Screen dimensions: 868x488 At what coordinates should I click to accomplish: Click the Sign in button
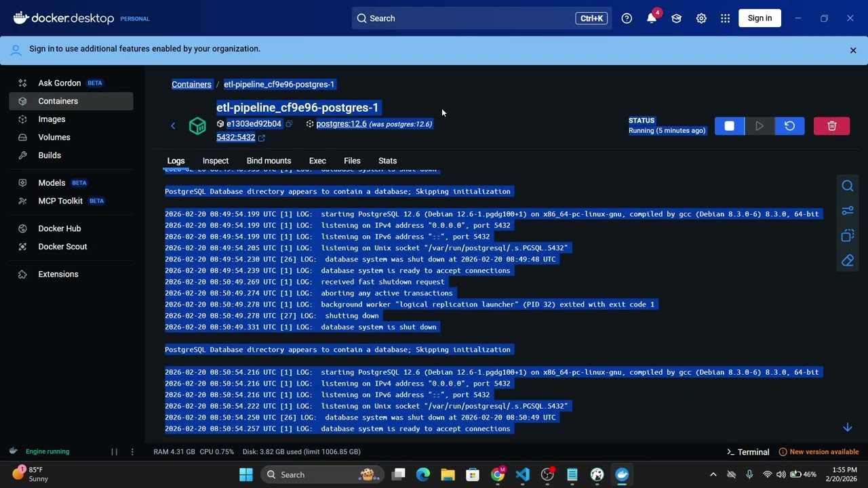click(759, 18)
